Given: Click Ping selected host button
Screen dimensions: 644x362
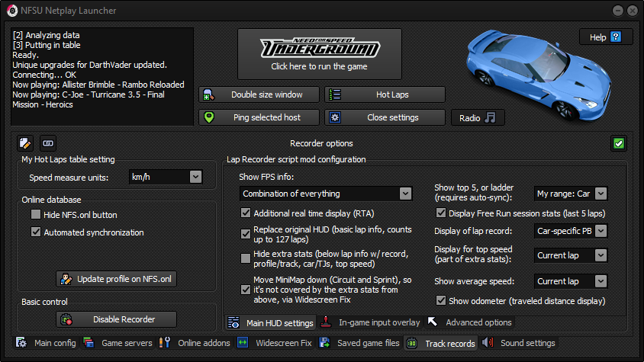Looking at the screenshot, I should [259, 117].
